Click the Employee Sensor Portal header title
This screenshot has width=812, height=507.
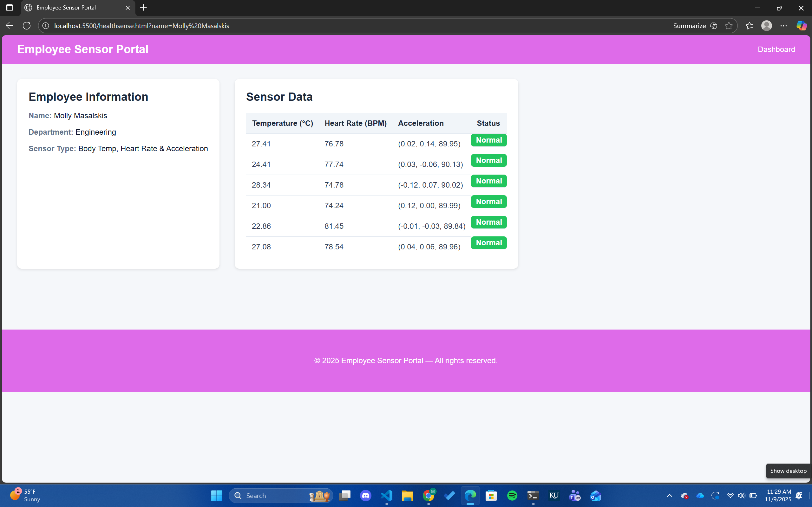click(x=82, y=49)
